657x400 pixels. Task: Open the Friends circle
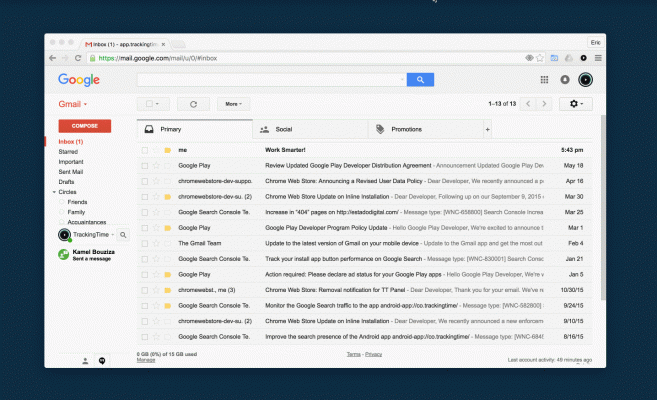(x=77, y=202)
